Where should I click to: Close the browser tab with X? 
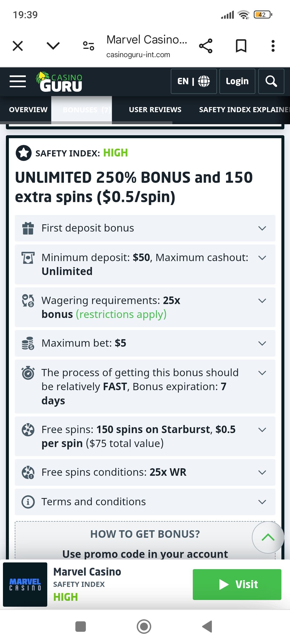click(x=18, y=46)
